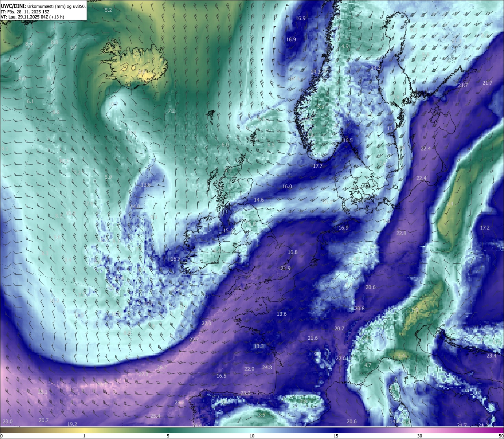Click the value 21.6 over France
This screenshot has height=439, width=504.
313,338
